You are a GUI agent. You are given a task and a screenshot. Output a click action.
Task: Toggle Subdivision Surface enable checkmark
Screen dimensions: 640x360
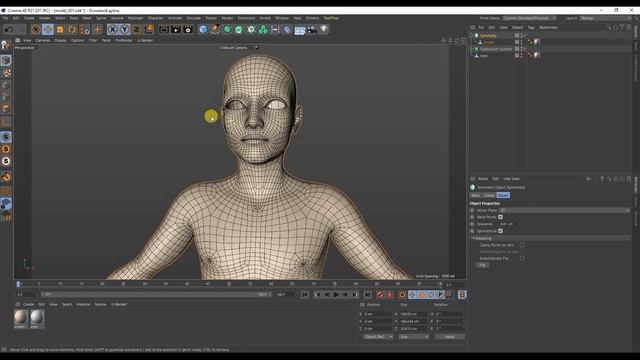tap(525, 49)
